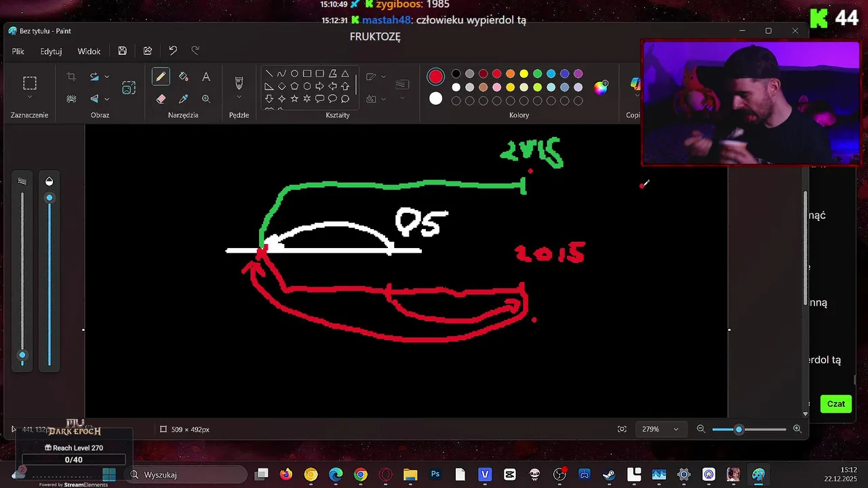This screenshot has width=868, height=488.
Task: Click the Wyszukaj taskbar search box
Action: click(x=187, y=474)
